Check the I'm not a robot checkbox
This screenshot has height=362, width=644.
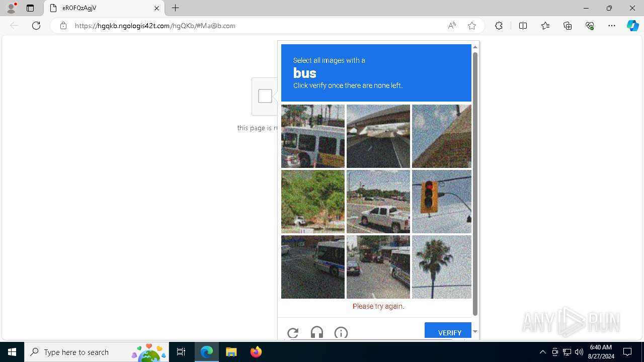[265, 96]
